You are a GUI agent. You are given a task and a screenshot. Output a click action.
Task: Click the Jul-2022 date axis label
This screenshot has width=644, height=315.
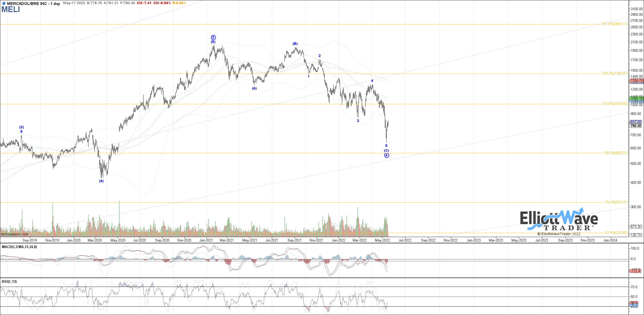[405, 240]
